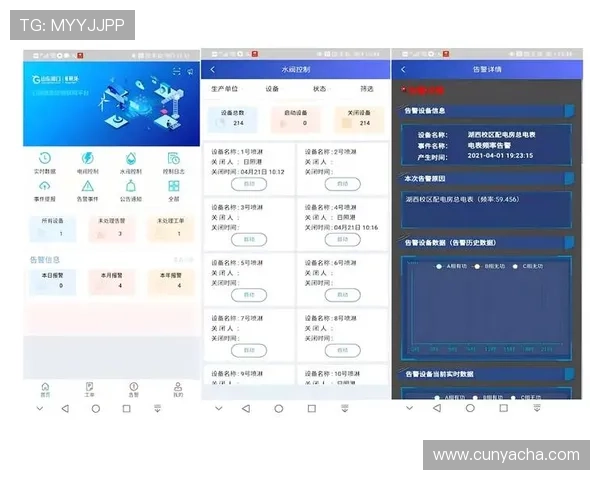The height and width of the screenshot is (480, 600).
Task: Tap 启动 button for 1号喷淋
Action: (249, 184)
